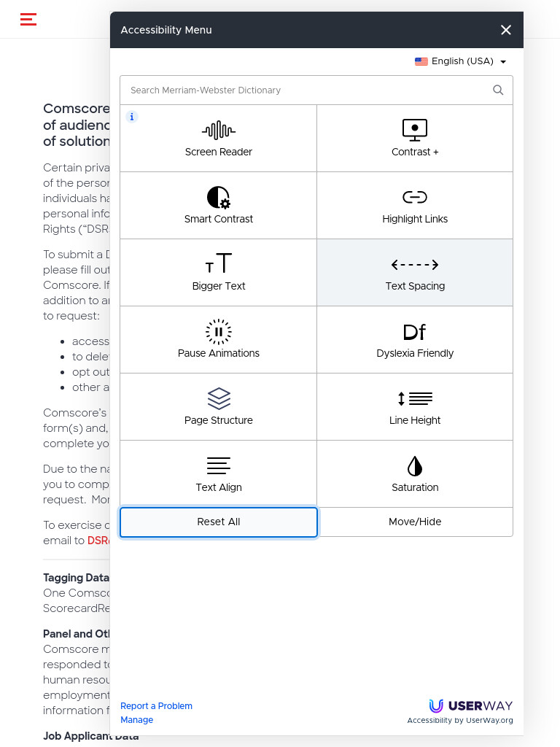Click the Text Align option
Image resolution: width=560 pixels, height=747 pixels.
pyautogui.click(x=219, y=474)
